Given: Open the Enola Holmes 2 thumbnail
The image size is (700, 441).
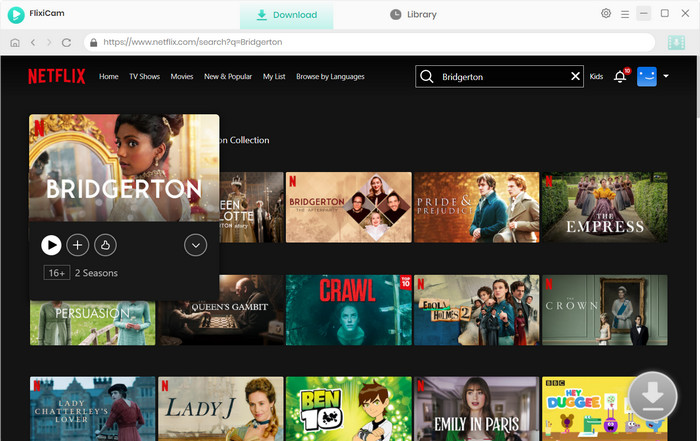Looking at the screenshot, I should (476, 310).
